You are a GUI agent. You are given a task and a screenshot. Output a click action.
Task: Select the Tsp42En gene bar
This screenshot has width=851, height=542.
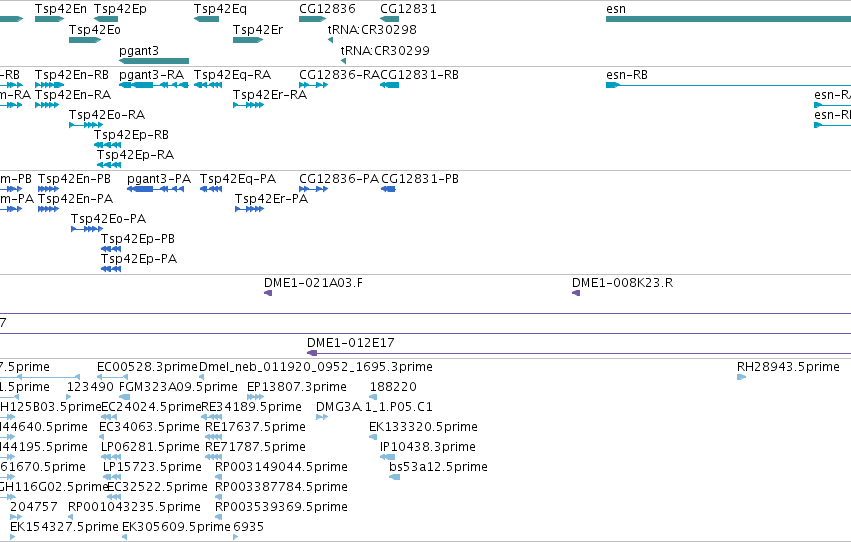click(49, 19)
